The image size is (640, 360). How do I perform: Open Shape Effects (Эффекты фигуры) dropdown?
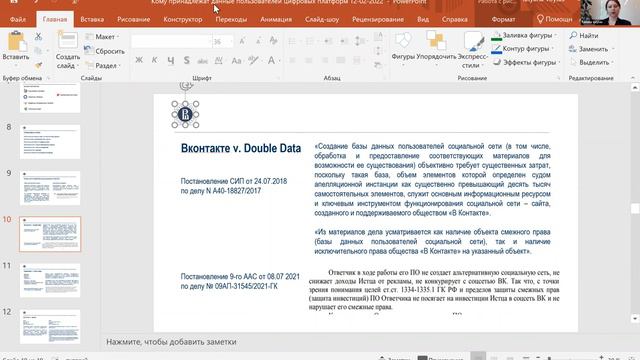click(526, 62)
